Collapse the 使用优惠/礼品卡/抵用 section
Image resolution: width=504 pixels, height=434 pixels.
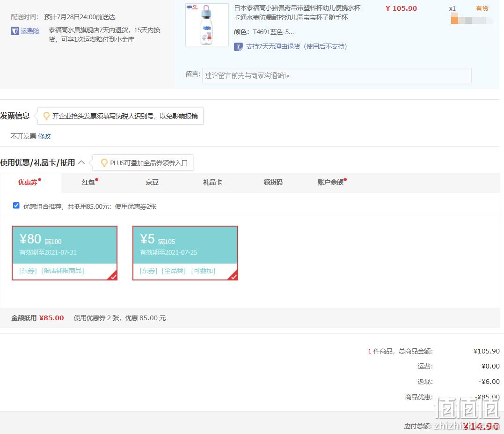pos(81,162)
